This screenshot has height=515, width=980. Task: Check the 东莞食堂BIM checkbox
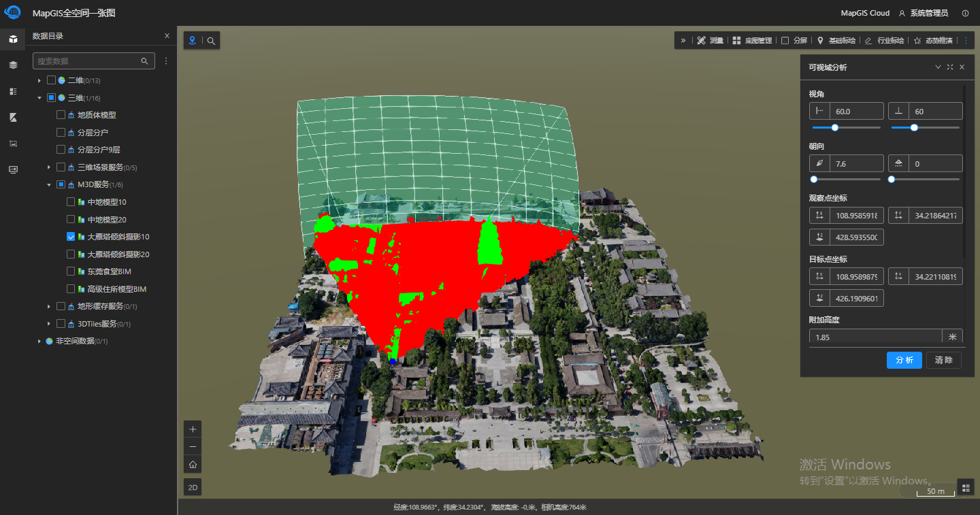71,271
